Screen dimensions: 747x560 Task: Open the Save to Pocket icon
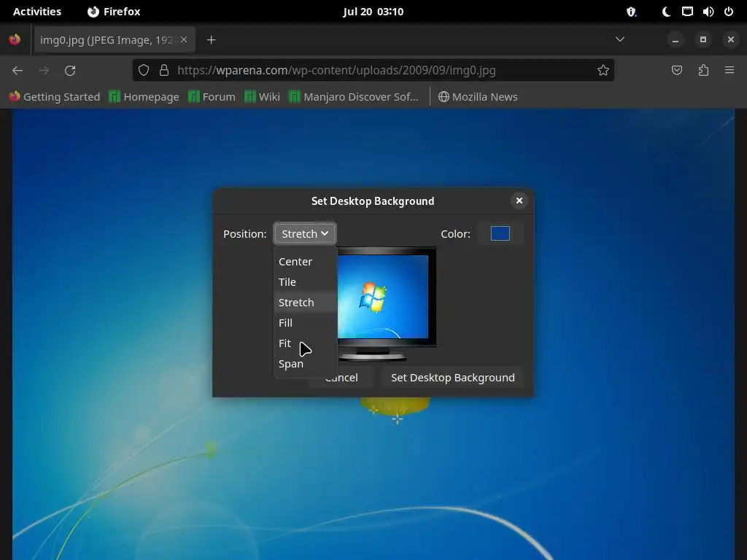[676, 71]
